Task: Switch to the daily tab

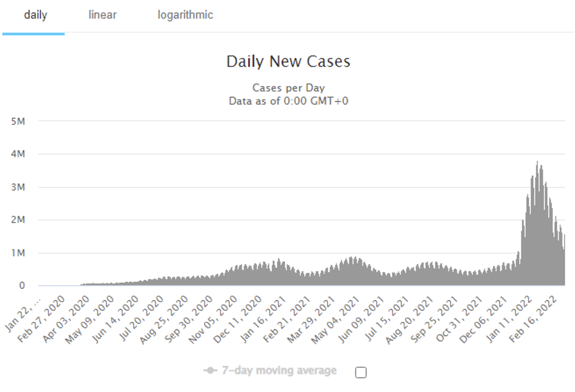Action: [x=35, y=15]
